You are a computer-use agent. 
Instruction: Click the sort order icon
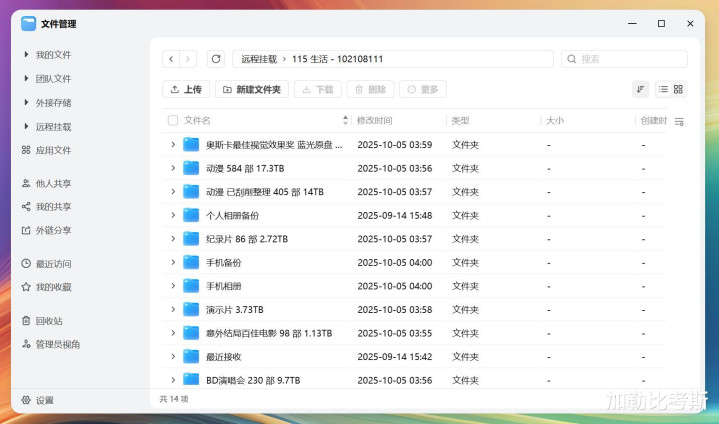coord(640,89)
